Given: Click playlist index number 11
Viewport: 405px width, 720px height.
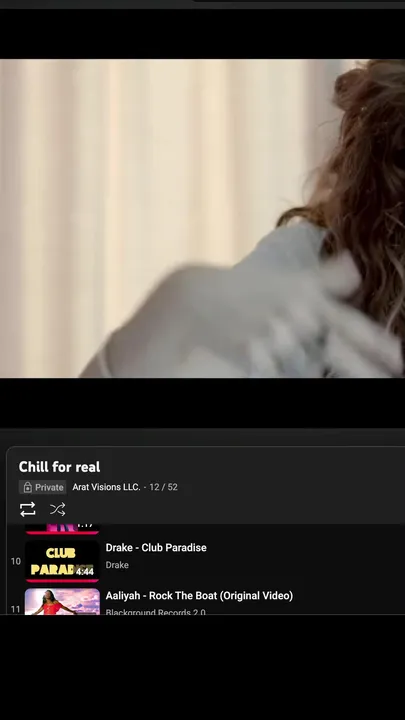Looking at the screenshot, I should tap(16, 609).
